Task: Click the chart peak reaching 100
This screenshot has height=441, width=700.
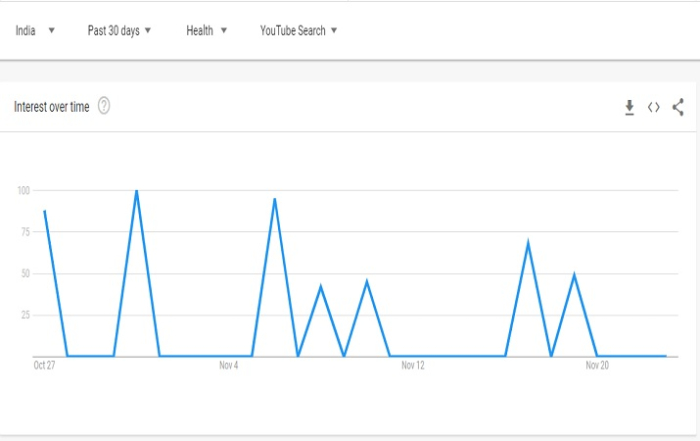Action: (136, 191)
